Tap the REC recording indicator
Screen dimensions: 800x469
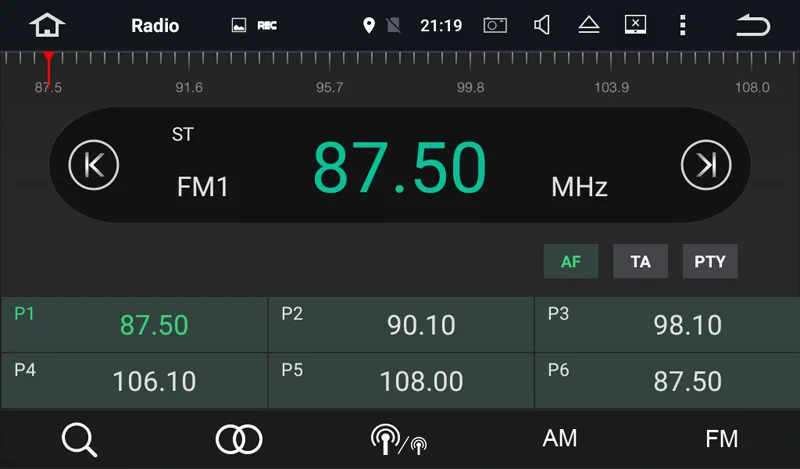click(267, 26)
